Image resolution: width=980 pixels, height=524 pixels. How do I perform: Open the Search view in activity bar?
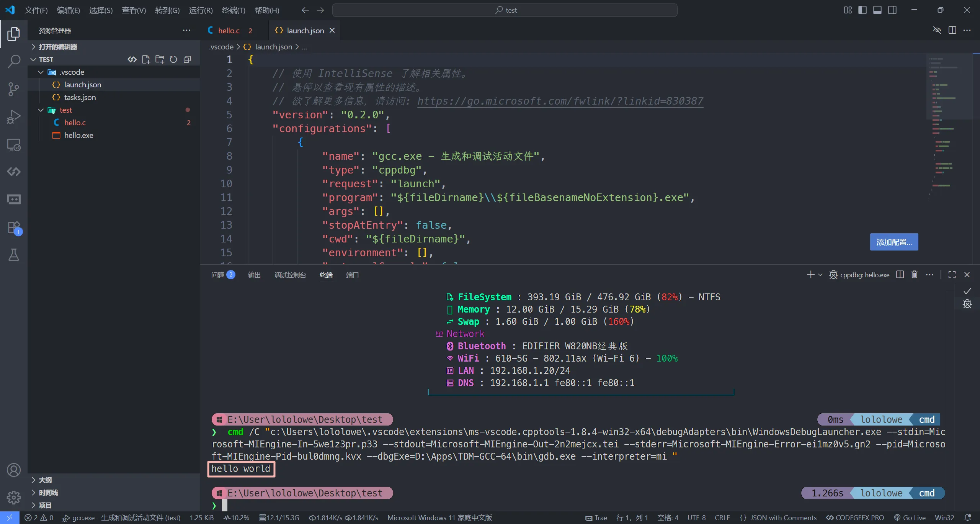[x=14, y=61]
